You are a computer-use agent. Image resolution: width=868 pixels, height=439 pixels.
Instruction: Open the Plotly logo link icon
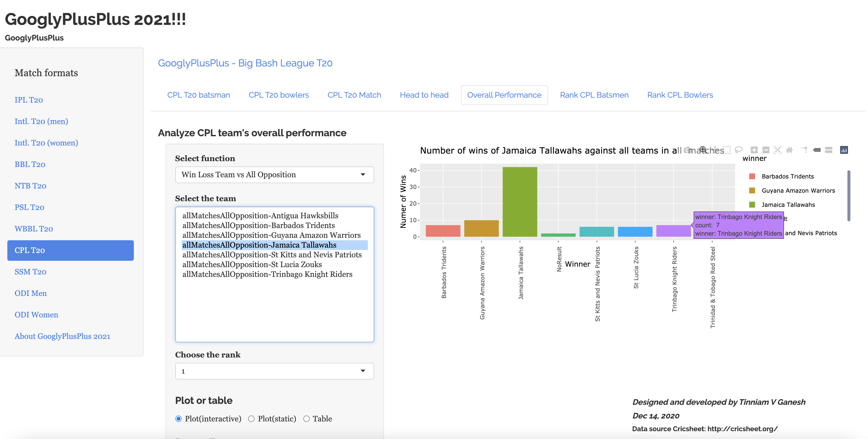pos(844,150)
